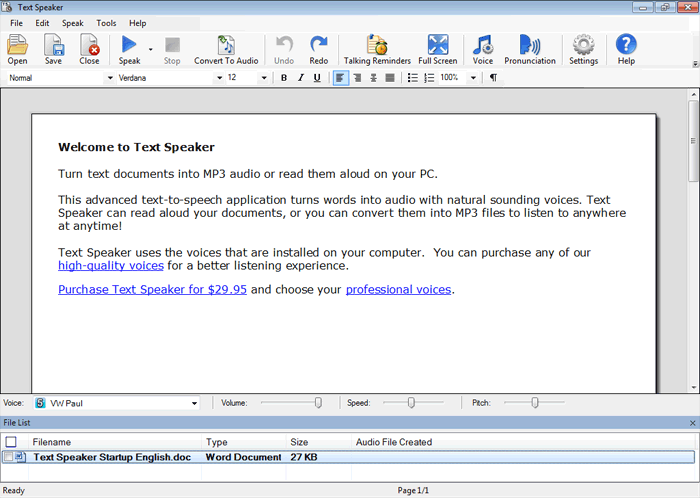Click the Voice toolbar icon
Viewport: 700px width, 498px height.
pos(483,48)
